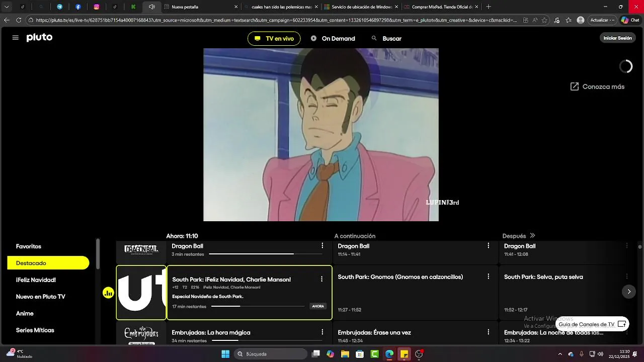The image size is (644, 362).
Task: Click the Embrujadas channel logo
Action: 141,334
